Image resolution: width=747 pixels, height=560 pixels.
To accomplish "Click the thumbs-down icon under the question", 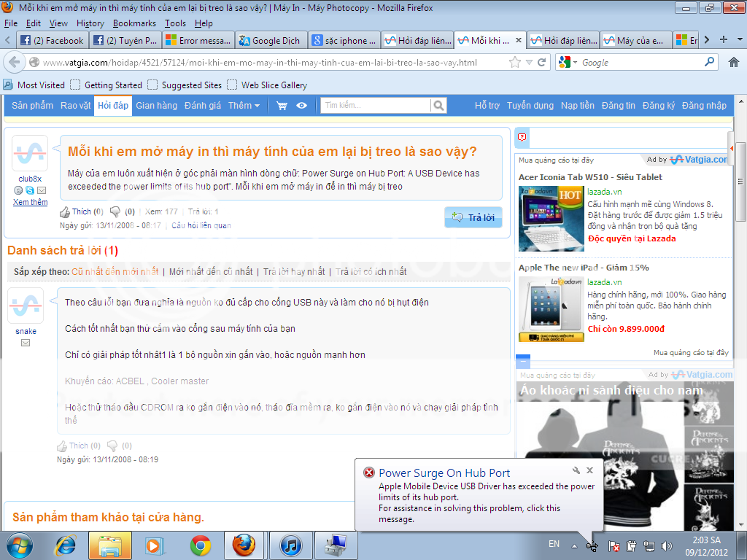I will pyautogui.click(x=115, y=212).
